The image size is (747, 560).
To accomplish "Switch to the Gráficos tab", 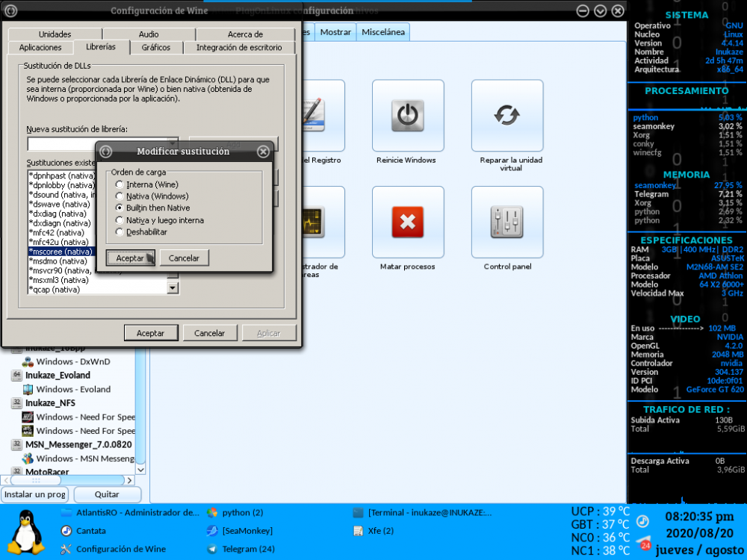I will [x=155, y=47].
